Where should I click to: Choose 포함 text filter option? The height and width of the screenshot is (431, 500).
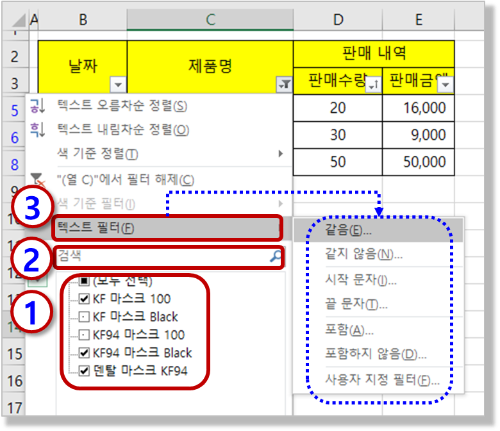pos(378,330)
